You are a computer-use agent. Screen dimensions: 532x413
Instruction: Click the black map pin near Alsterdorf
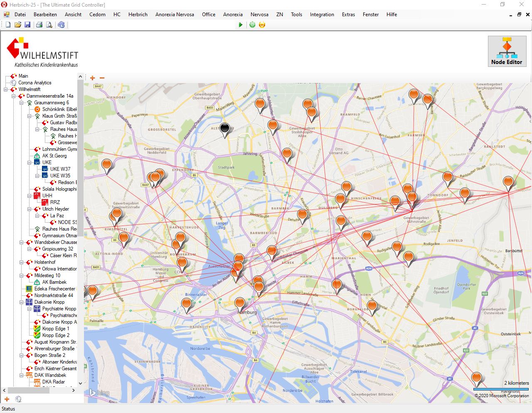pyautogui.click(x=225, y=129)
